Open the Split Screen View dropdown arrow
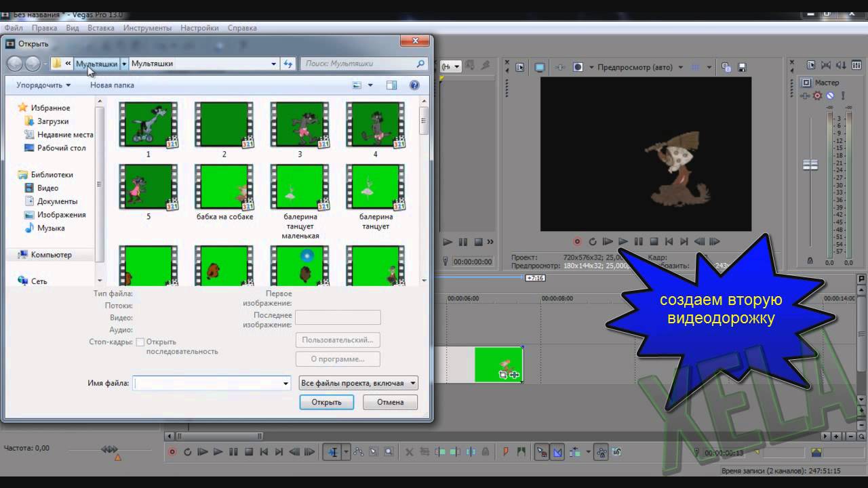This screenshot has width=868, height=488. [591, 67]
